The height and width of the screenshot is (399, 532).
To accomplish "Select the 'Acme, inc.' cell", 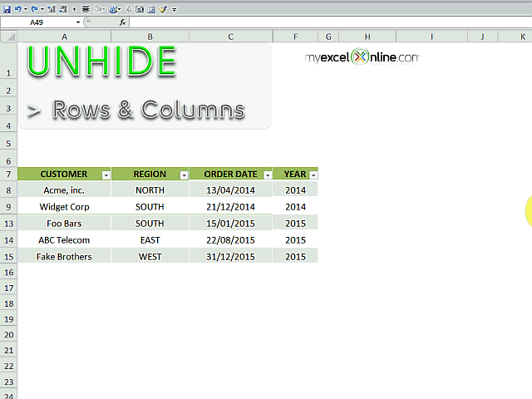I will pos(64,190).
